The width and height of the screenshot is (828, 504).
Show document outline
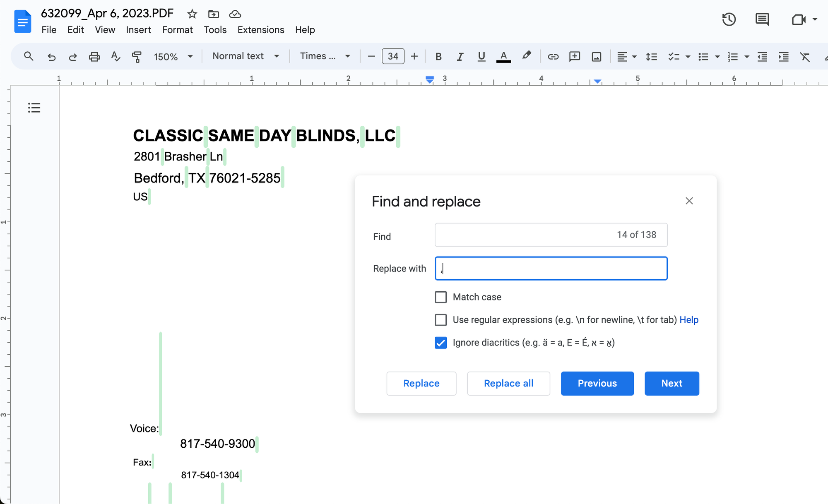coord(34,108)
